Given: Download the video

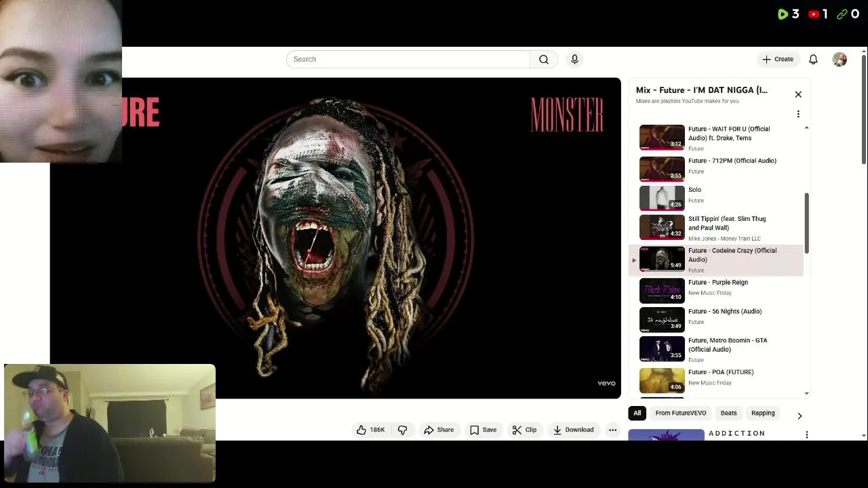Looking at the screenshot, I should 573,430.
